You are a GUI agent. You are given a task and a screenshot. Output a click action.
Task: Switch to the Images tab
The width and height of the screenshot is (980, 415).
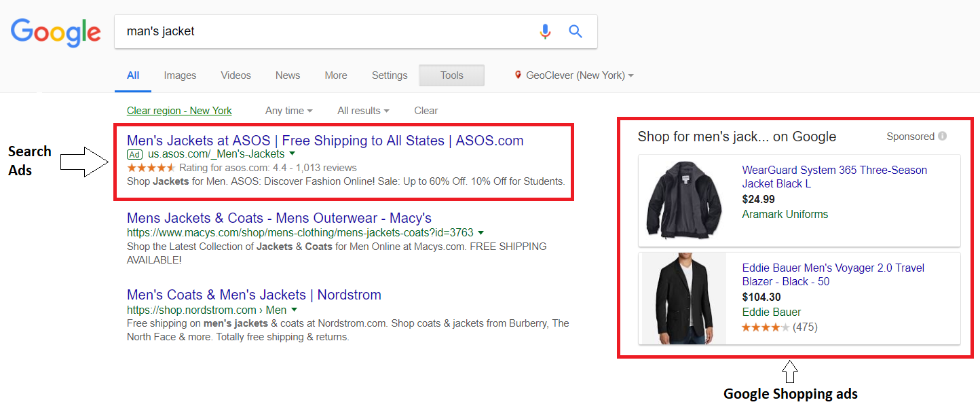(180, 75)
